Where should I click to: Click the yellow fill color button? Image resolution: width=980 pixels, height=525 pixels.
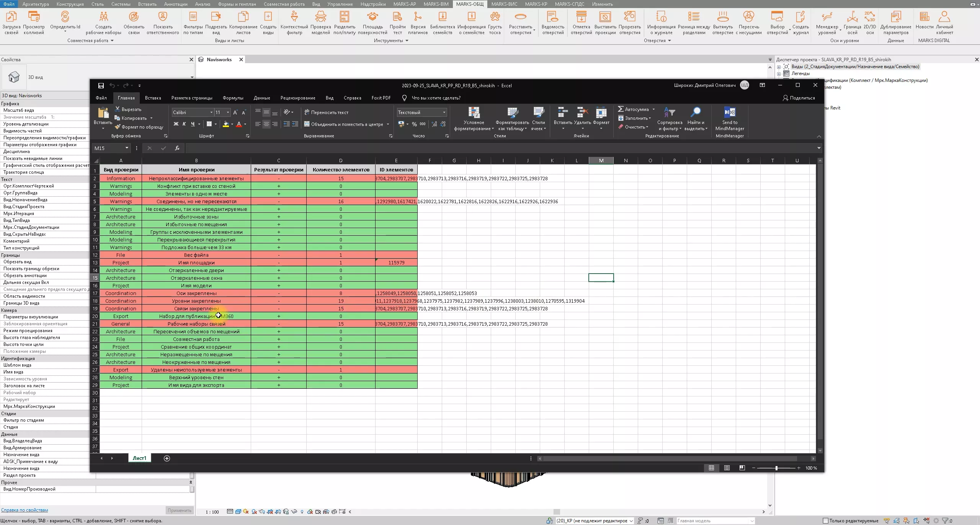point(226,124)
